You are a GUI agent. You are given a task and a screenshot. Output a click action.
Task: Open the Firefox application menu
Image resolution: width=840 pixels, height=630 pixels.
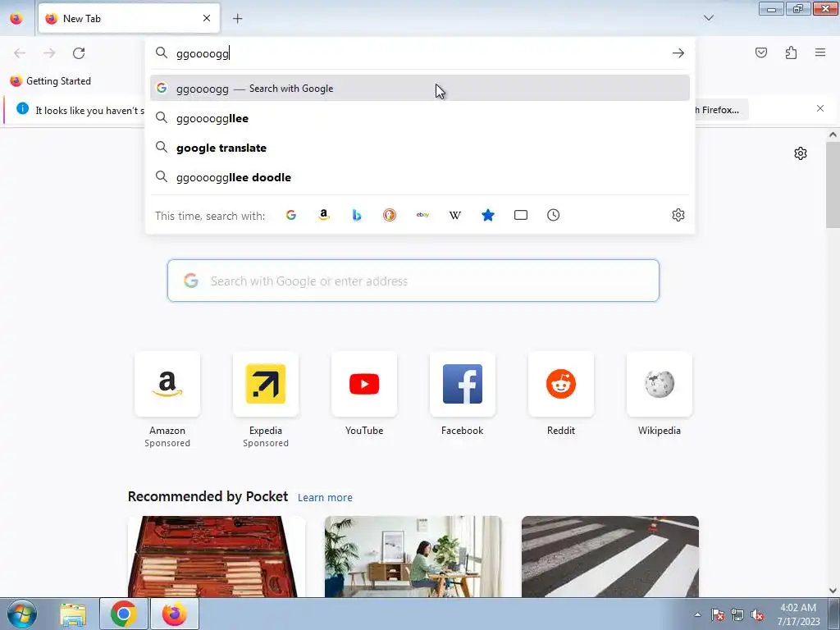coord(820,52)
